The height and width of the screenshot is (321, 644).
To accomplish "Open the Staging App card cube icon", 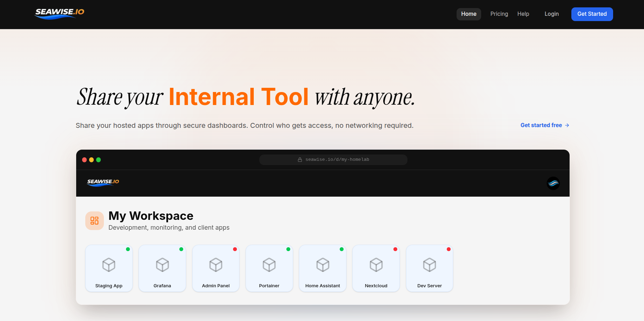I will pyautogui.click(x=109, y=265).
